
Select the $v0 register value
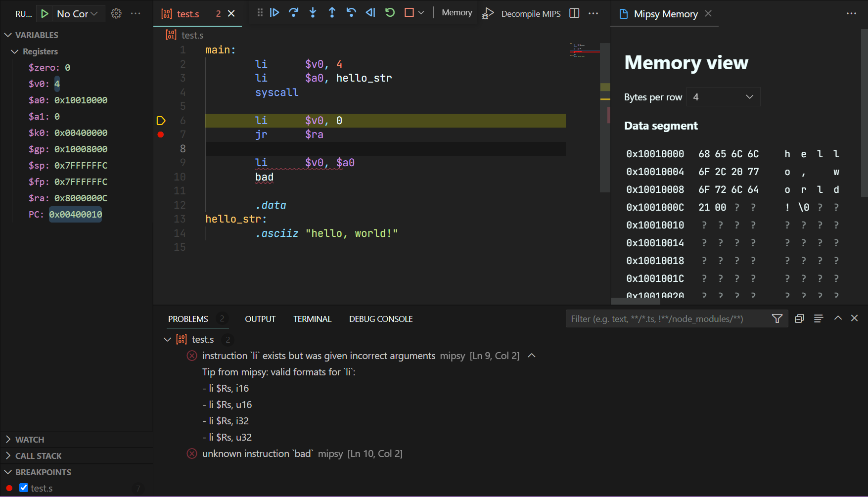click(57, 84)
